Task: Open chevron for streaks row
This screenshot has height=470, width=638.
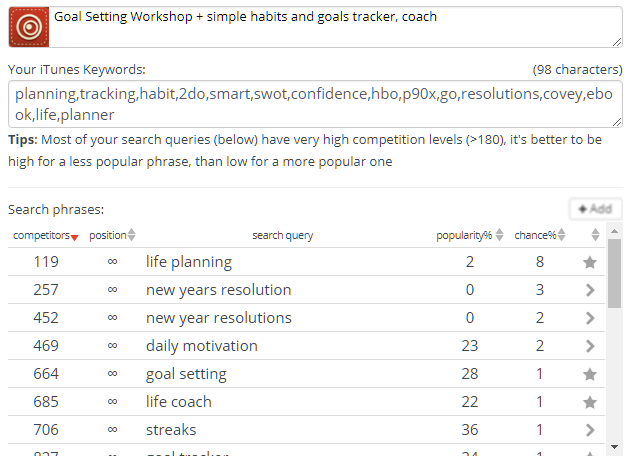Action: (590, 430)
